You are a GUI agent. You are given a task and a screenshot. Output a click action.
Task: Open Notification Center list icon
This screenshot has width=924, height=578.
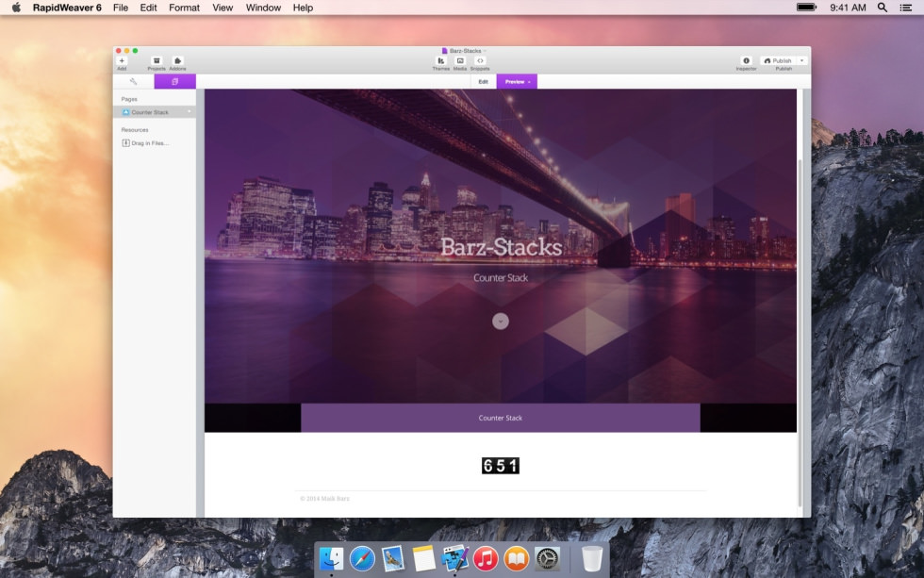pyautogui.click(x=906, y=8)
